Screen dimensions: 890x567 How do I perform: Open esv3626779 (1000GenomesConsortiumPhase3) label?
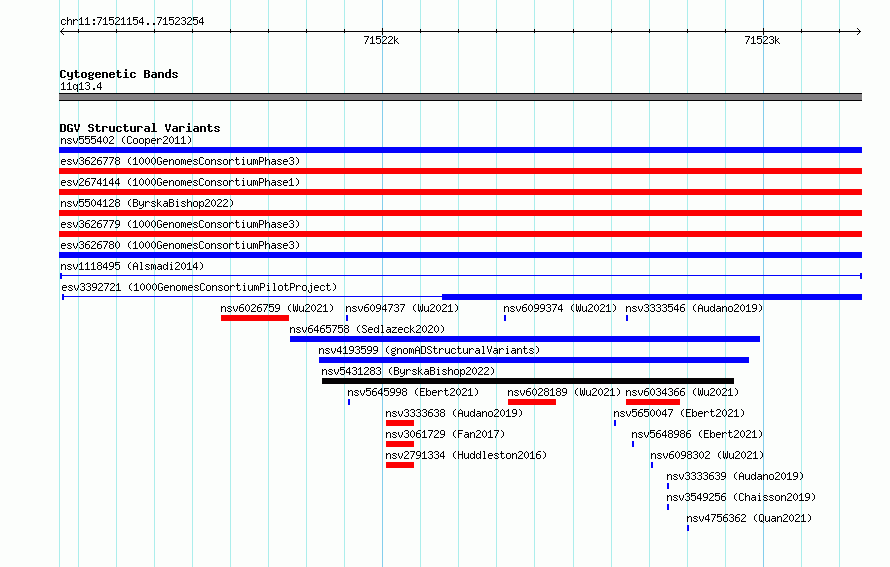click(180, 224)
